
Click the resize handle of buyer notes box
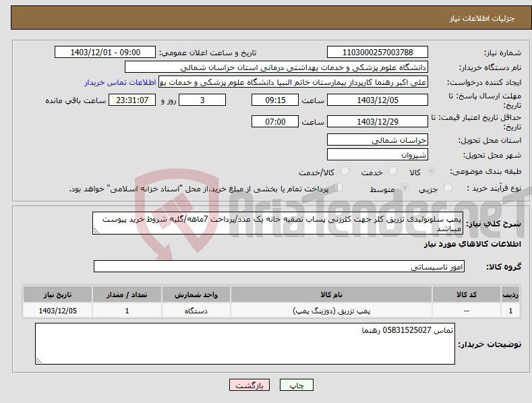39,361
